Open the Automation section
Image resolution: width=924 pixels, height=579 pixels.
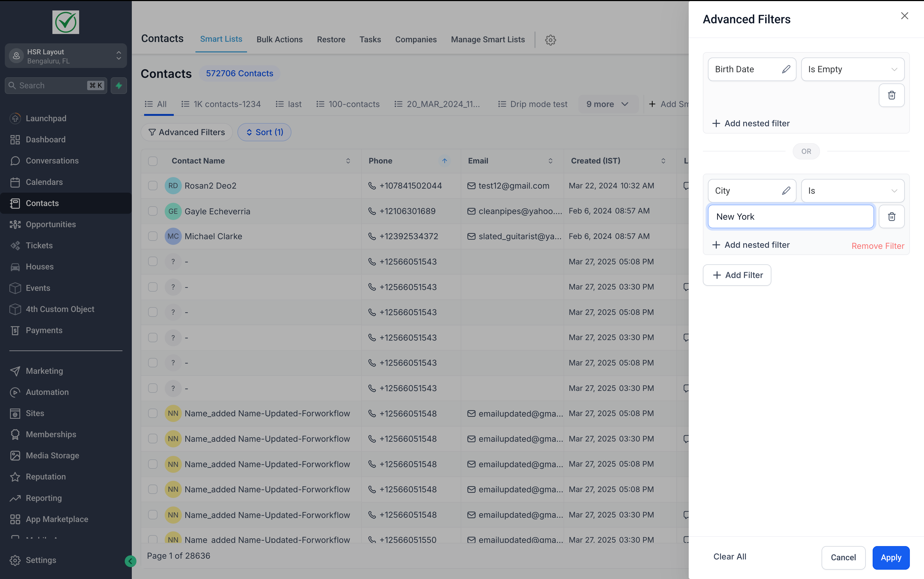[x=47, y=392]
